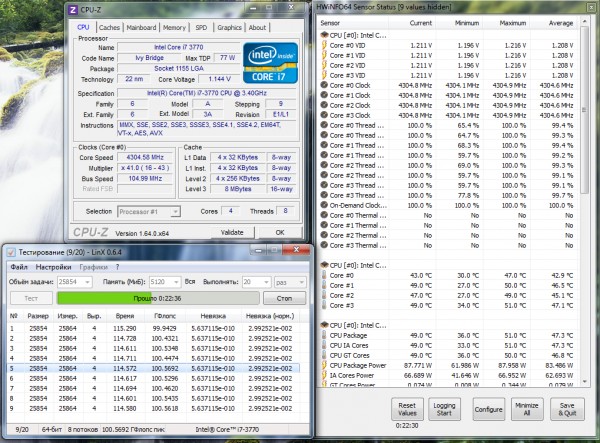Click the CPU chip icon above CPU Package
Viewport: 600px width, 443px height.
tap(324, 325)
